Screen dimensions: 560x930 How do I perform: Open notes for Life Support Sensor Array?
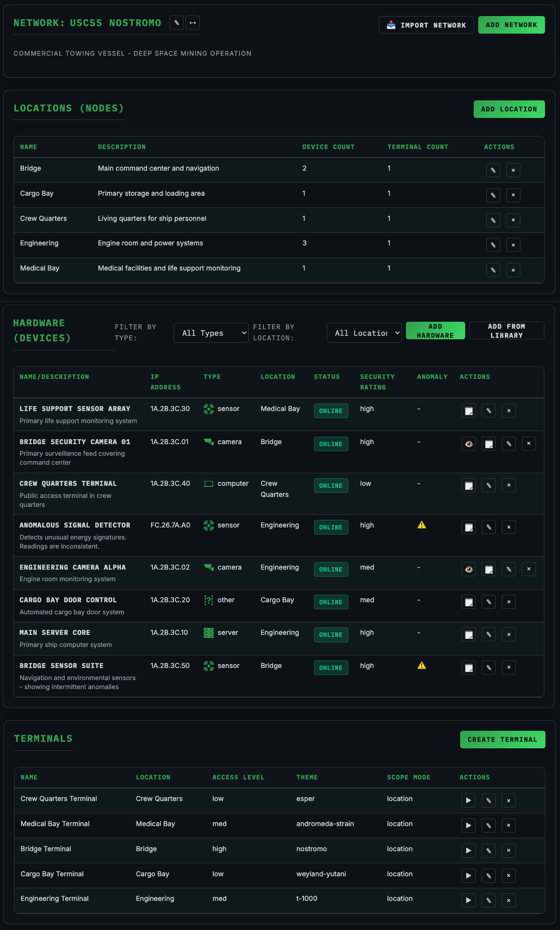tap(469, 411)
